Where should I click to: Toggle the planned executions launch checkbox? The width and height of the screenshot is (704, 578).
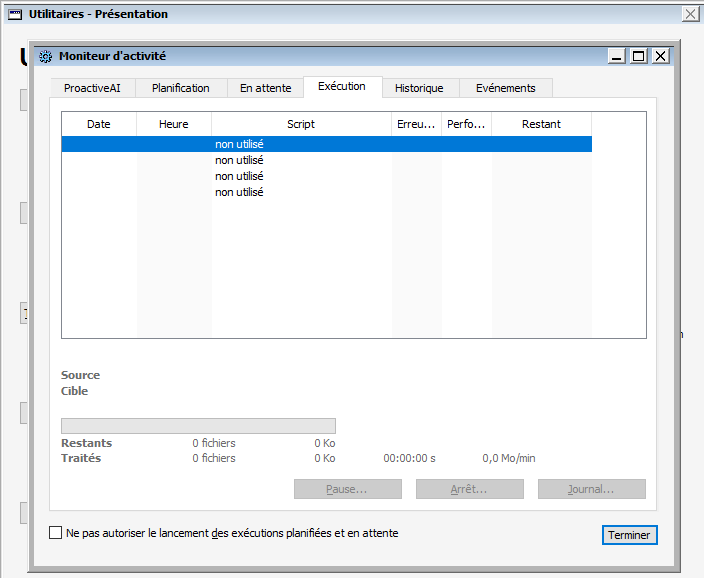point(55,534)
